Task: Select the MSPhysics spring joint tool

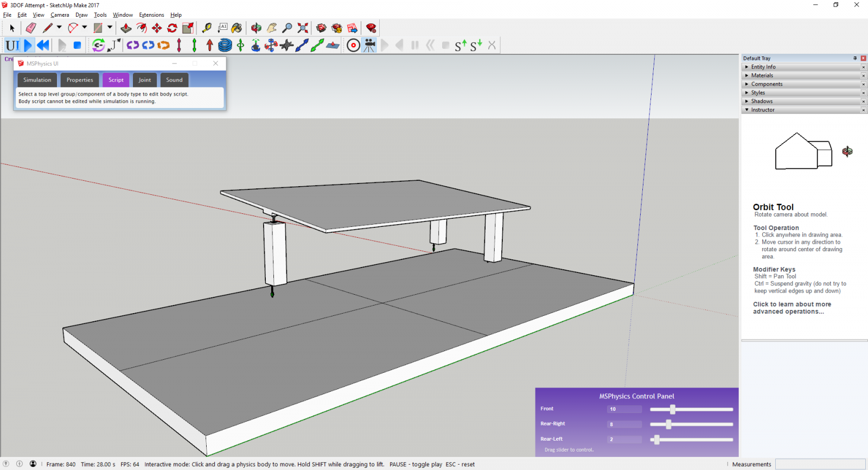Action: coord(225,46)
